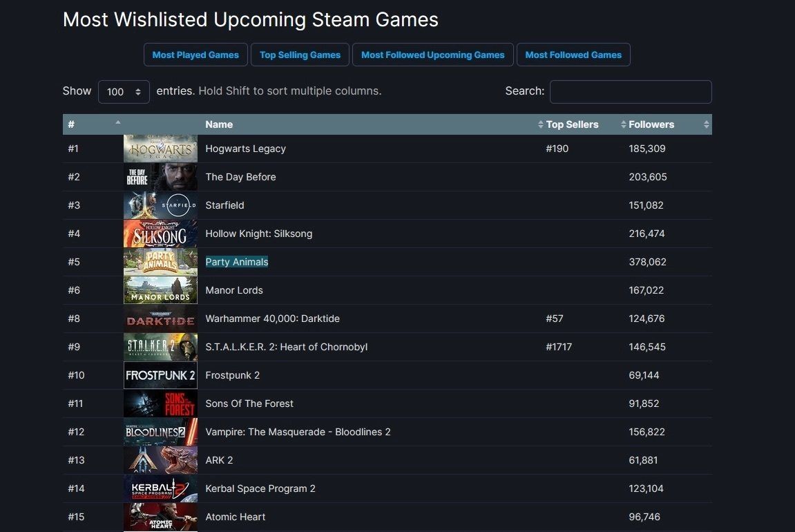The image size is (795, 532).
Task: Open the Sons Of The Forest link
Action: point(249,403)
